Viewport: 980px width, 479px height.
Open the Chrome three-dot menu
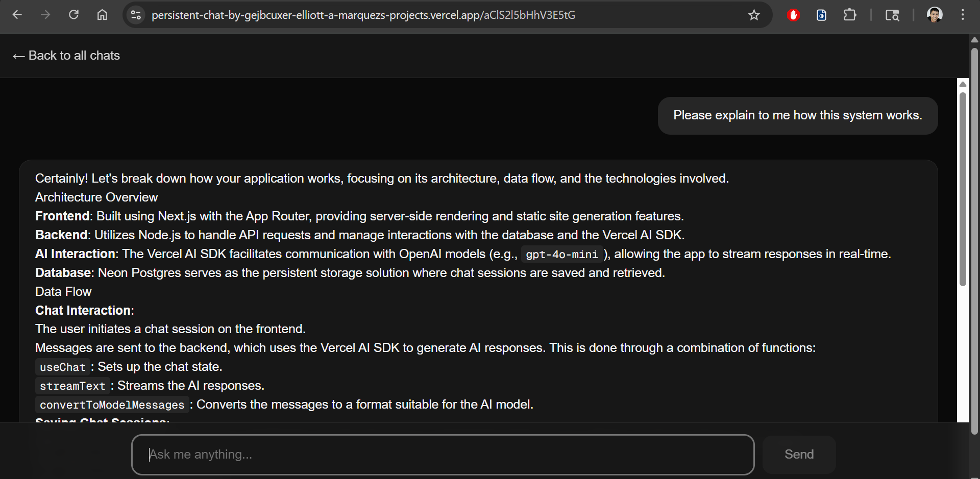[963, 15]
